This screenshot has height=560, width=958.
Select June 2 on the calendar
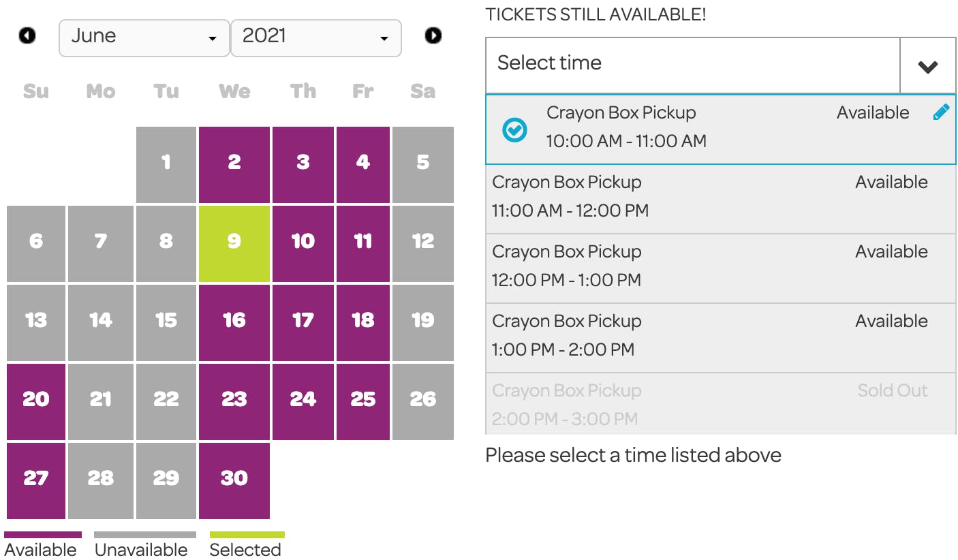(x=234, y=164)
